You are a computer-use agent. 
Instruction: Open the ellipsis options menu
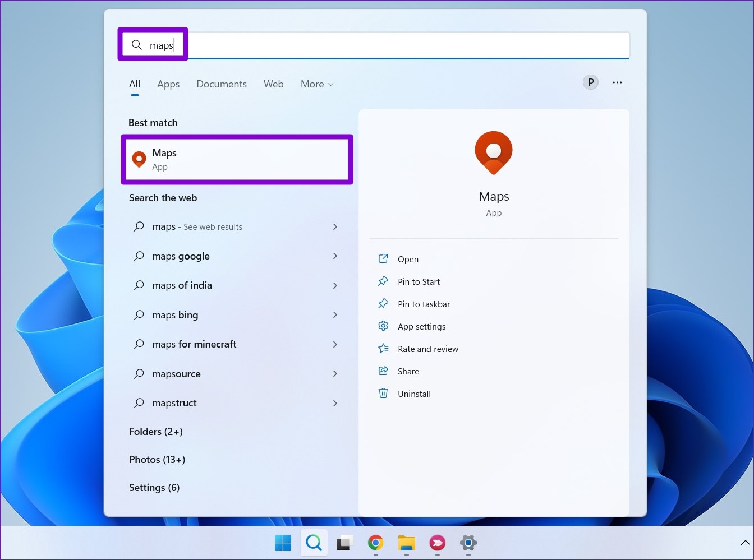(x=617, y=82)
